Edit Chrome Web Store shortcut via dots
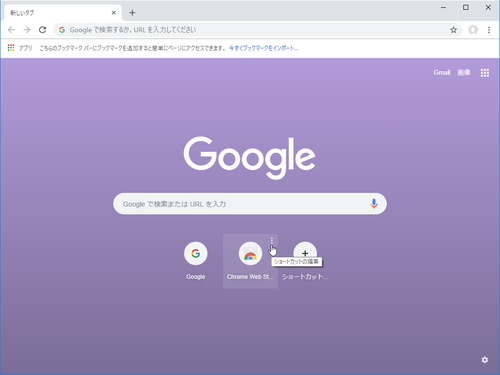Screen dimensions: 500x375 tap(272, 241)
